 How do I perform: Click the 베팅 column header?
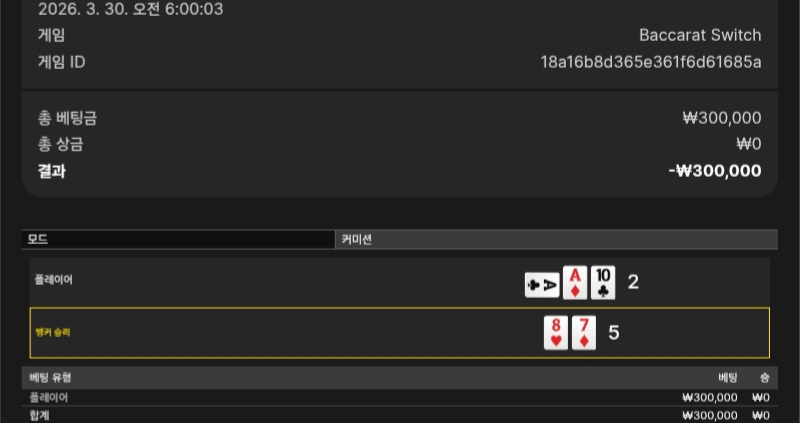(x=728, y=378)
